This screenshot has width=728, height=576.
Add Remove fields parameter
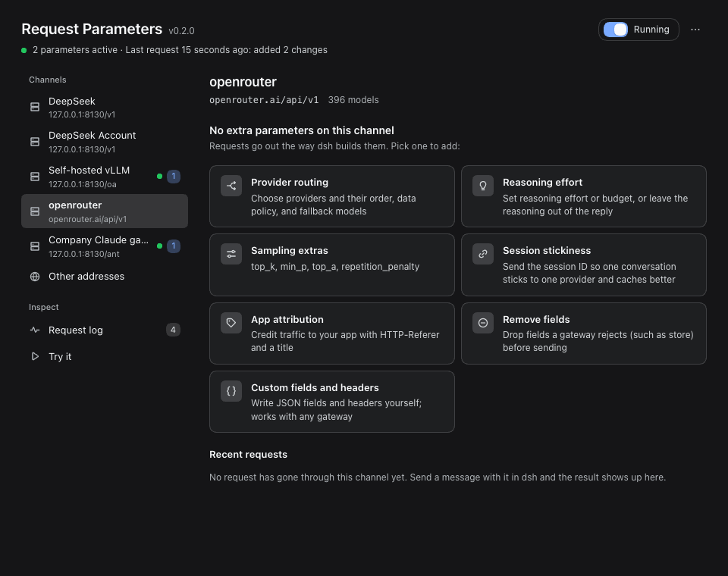pos(584,333)
